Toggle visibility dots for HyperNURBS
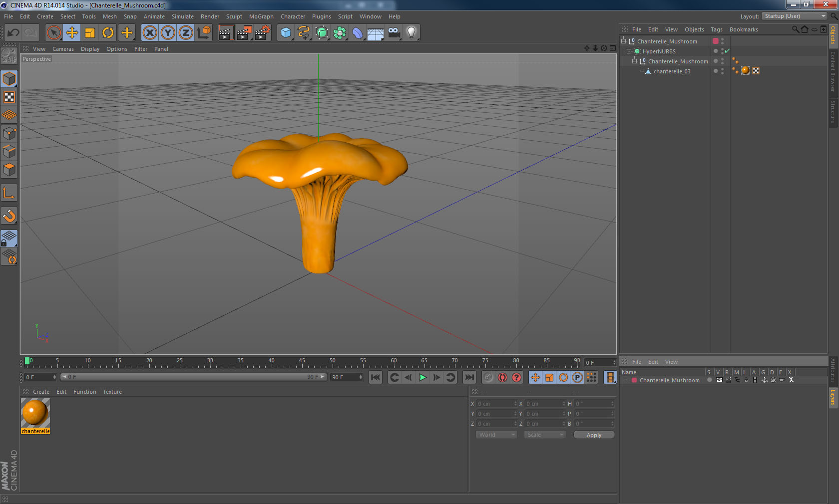The height and width of the screenshot is (504, 839). click(722, 51)
